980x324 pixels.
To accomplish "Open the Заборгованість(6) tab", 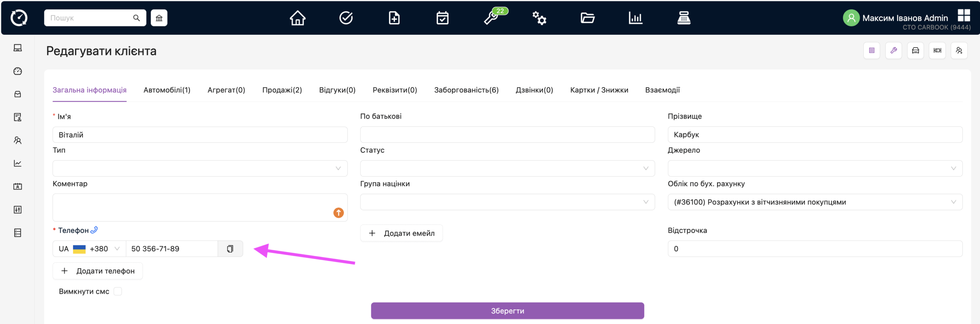I will (466, 90).
